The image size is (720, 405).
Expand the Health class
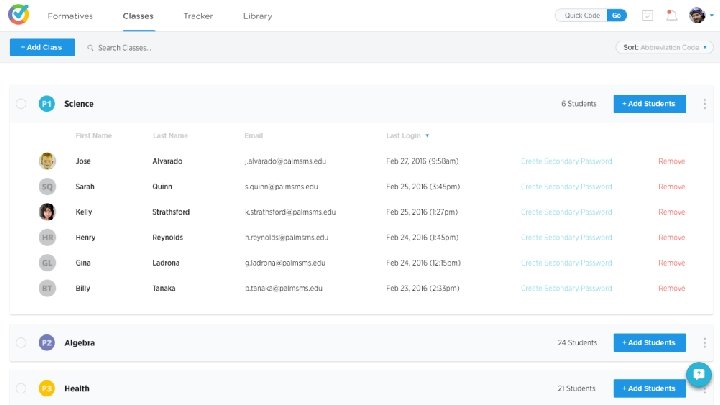coord(77,388)
